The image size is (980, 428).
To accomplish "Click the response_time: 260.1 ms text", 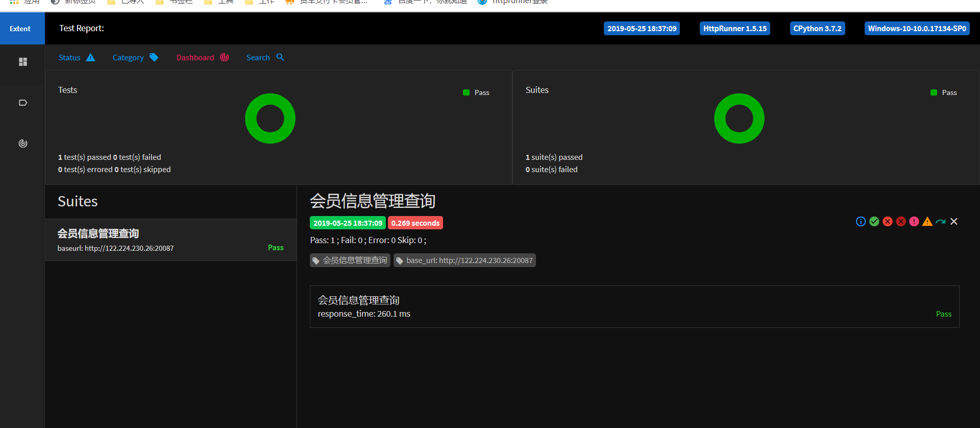I will coord(364,314).
